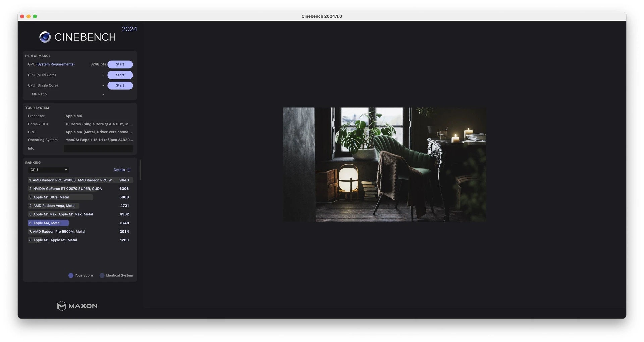Click the Cinebench logo icon
Viewport: 644px width, 342px height.
click(x=45, y=37)
